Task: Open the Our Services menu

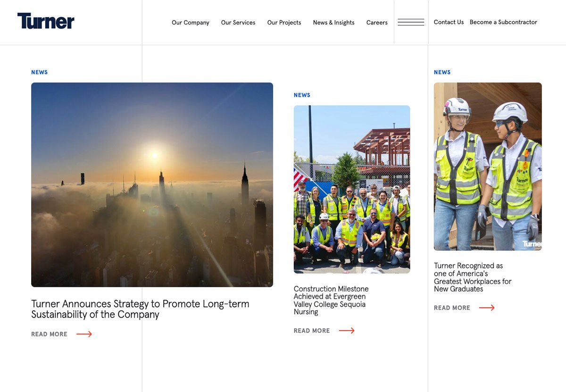Action: 238,22
